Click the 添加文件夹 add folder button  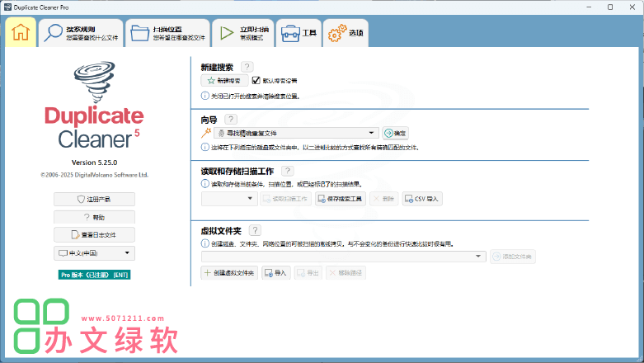pos(512,257)
